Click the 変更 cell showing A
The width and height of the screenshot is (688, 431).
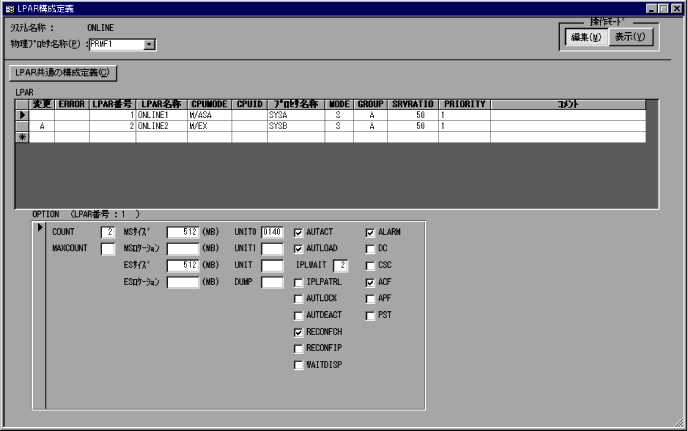(42, 126)
